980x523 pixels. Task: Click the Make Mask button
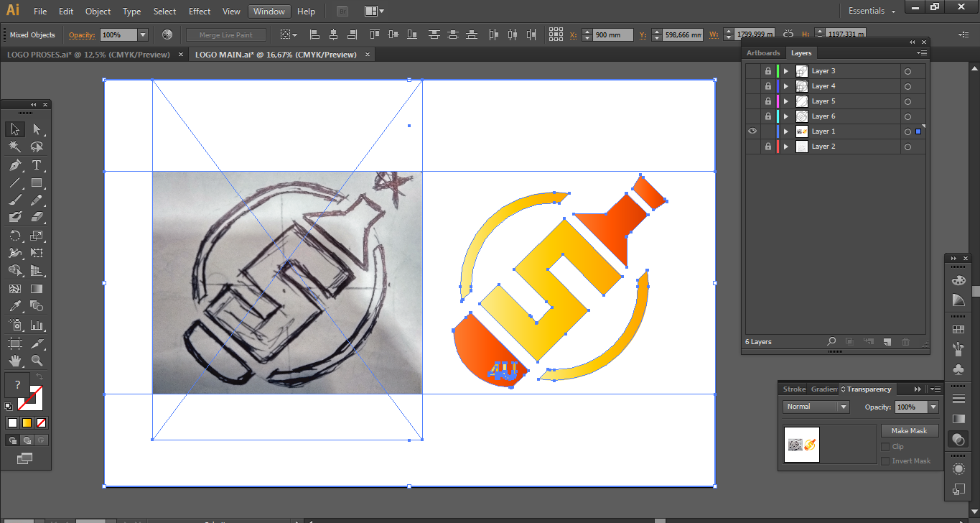coord(910,431)
